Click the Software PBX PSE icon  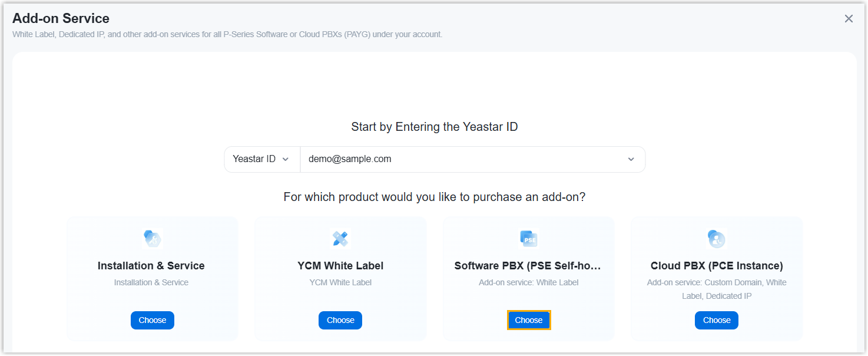coord(529,239)
